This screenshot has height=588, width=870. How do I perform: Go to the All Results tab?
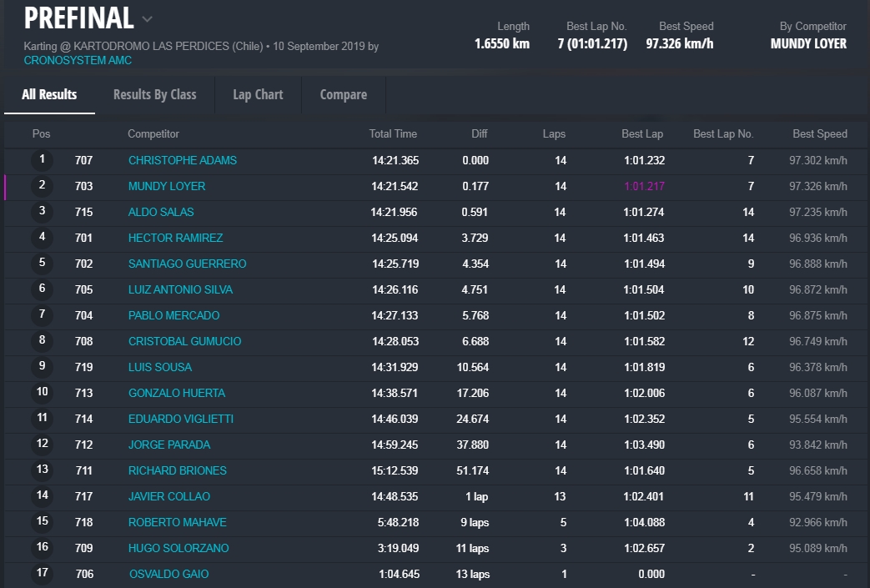coord(49,94)
